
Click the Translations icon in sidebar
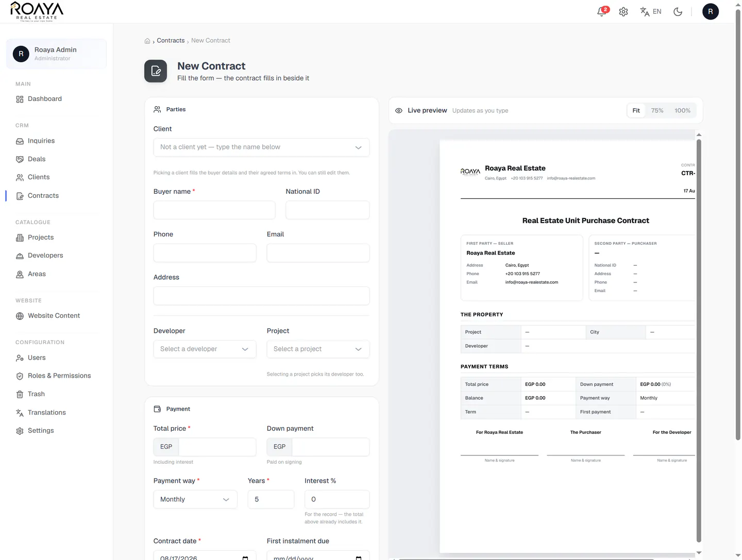click(20, 413)
